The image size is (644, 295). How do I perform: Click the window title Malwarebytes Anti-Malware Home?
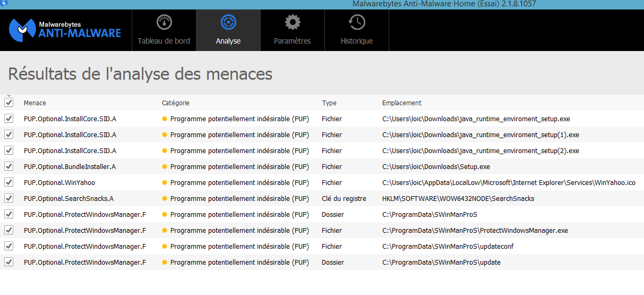pos(444,4)
